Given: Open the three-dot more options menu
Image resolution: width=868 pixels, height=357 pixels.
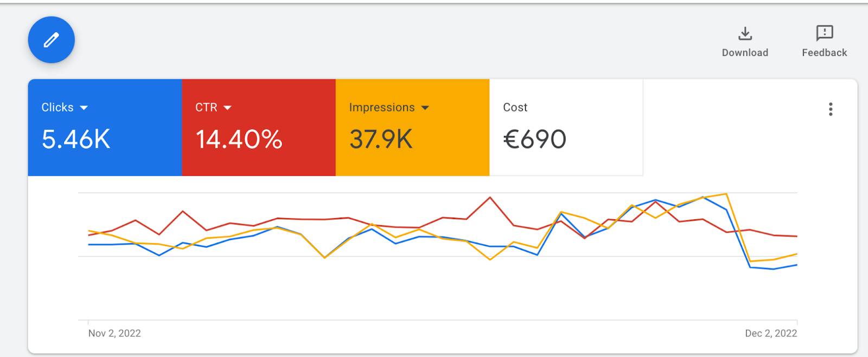Looking at the screenshot, I should 831,109.
